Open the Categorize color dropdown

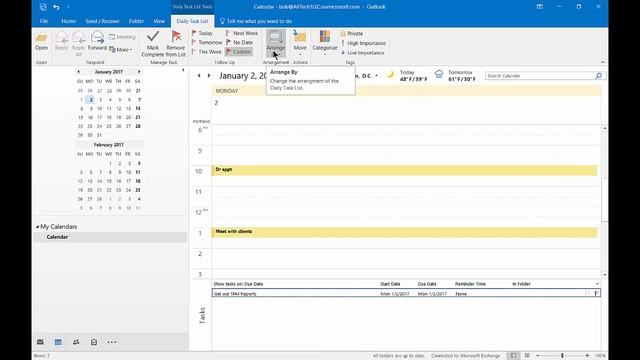pyautogui.click(x=325, y=43)
